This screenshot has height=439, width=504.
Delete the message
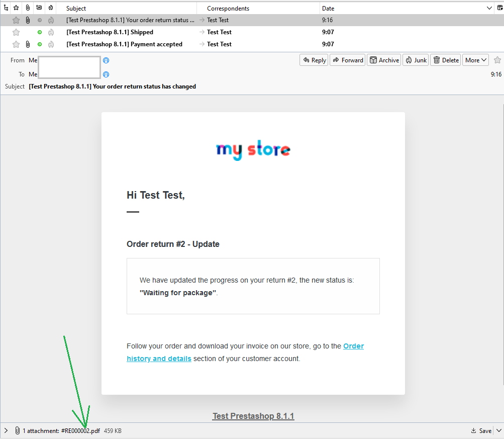click(446, 60)
